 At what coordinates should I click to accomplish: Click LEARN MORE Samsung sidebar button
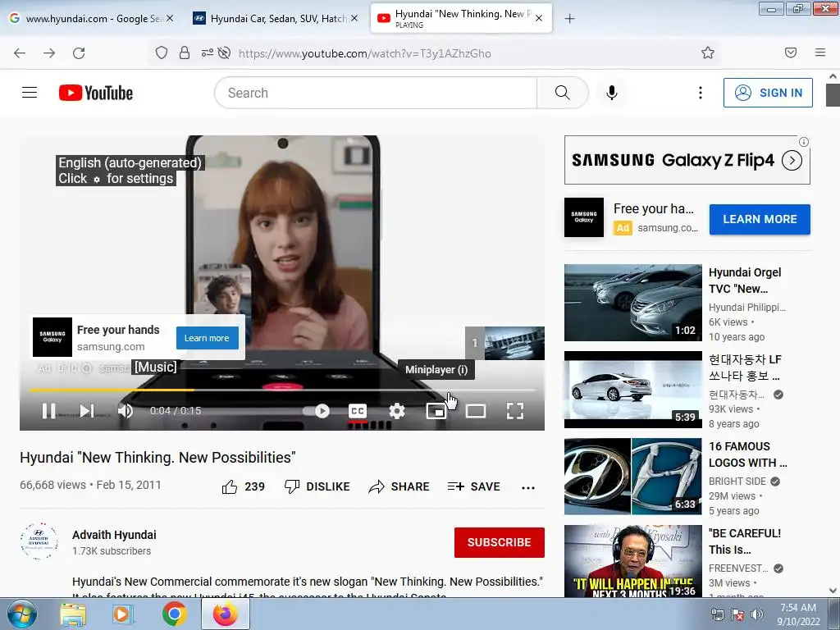point(760,219)
